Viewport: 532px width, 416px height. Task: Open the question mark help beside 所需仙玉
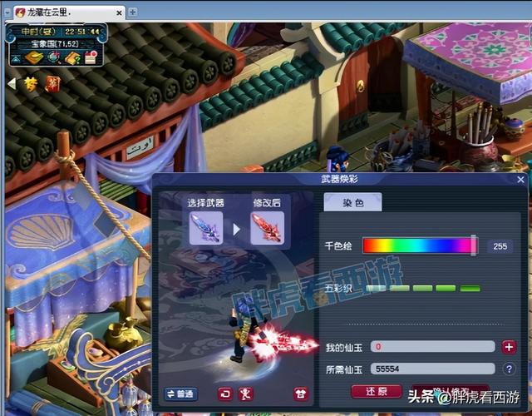509,369
